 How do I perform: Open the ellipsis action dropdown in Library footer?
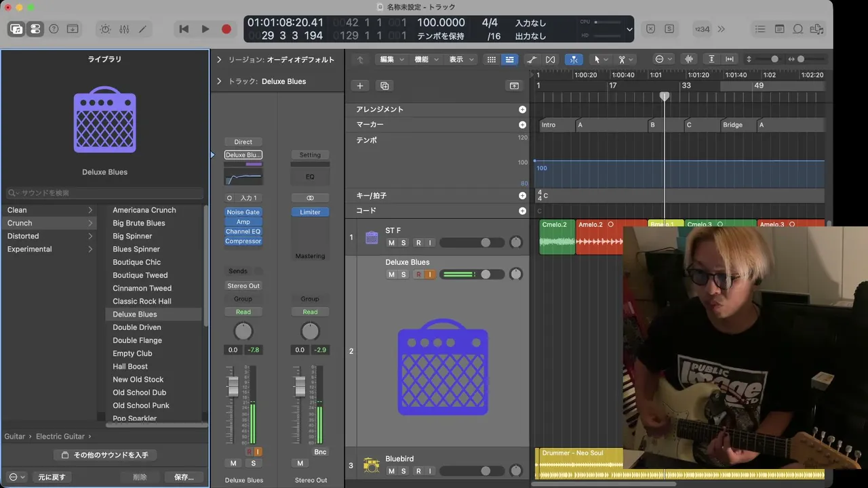16,477
